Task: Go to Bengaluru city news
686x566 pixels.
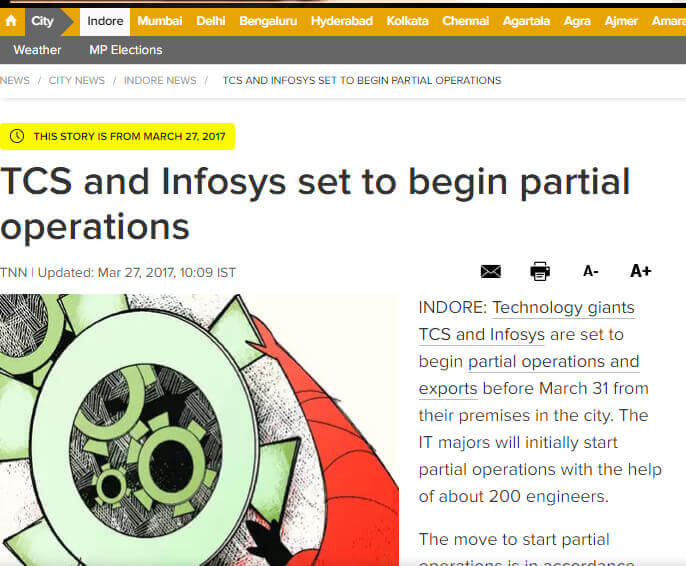Action: point(268,21)
